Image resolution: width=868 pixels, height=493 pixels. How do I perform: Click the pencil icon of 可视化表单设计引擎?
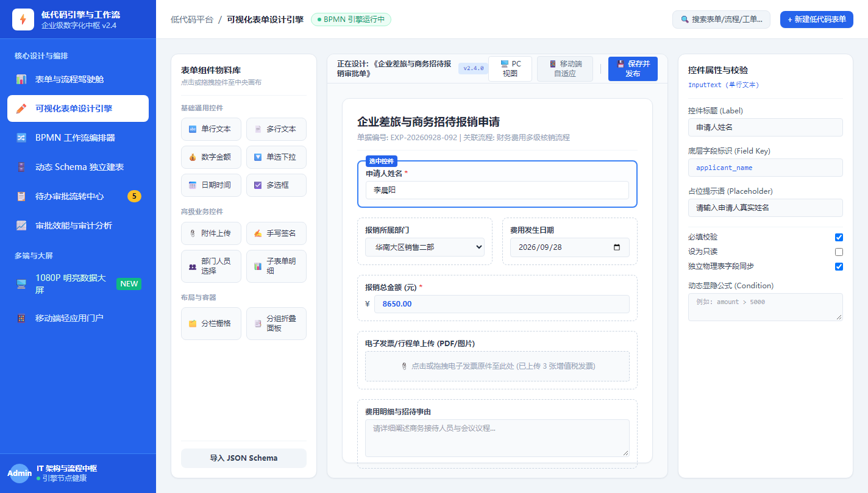click(x=21, y=108)
